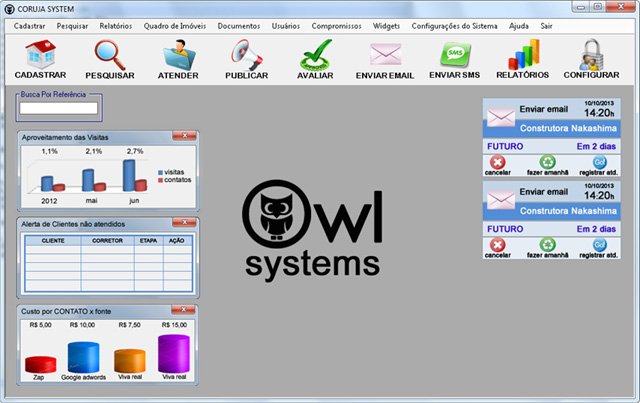Image resolution: width=640 pixels, height=403 pixels.
Task: Open the ATENDER folder icon
Action: pos(179,55)
